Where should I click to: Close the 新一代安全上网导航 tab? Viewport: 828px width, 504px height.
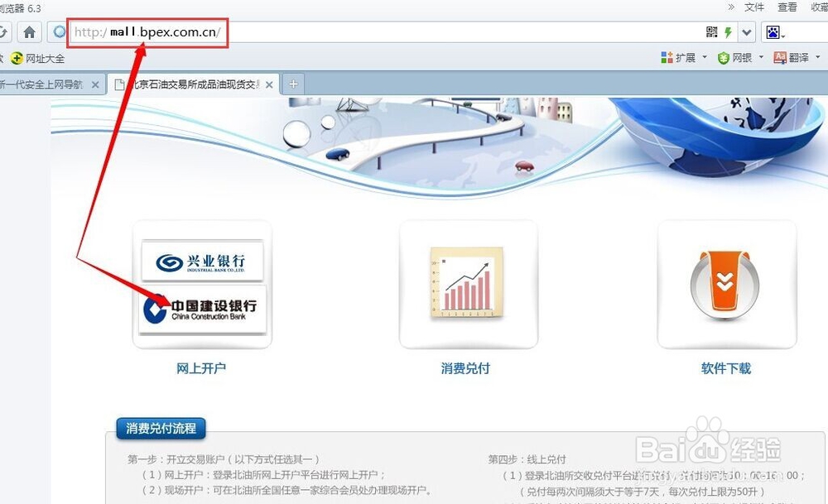pos(95,84)
